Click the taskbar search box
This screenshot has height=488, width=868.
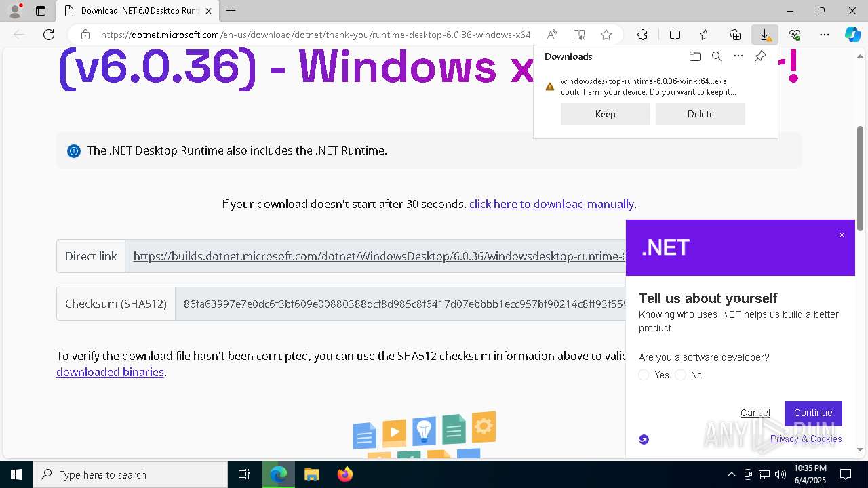[x=130, y=474]
